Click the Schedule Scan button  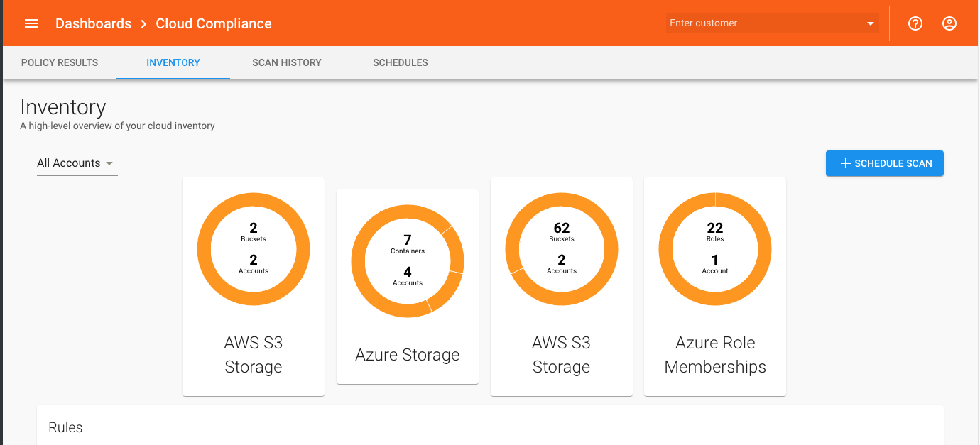pos(885,163)
